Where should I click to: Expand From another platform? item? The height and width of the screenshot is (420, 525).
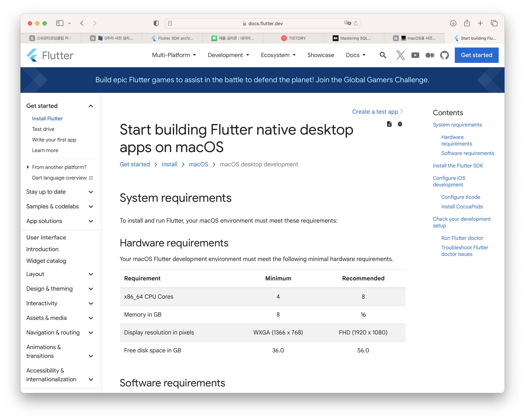[28, 167]
